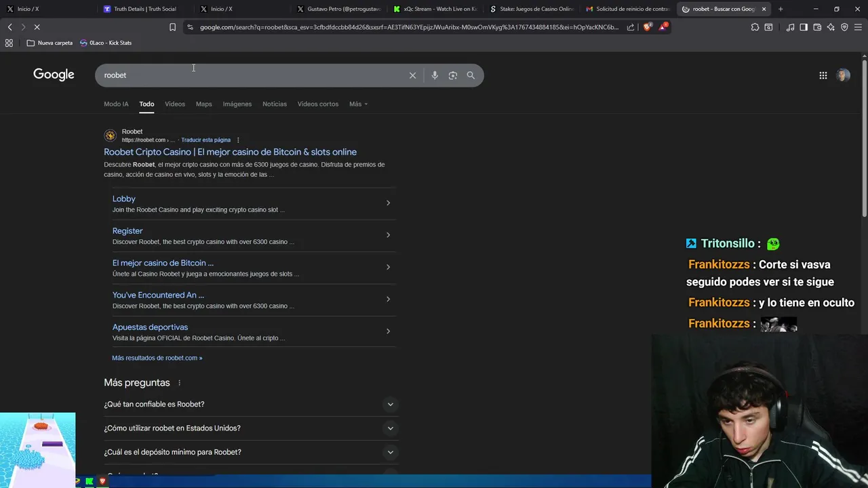Click 'Traducir esta página' link
Image resolution: width=868 pixels, height=488 pixels.
205,140
